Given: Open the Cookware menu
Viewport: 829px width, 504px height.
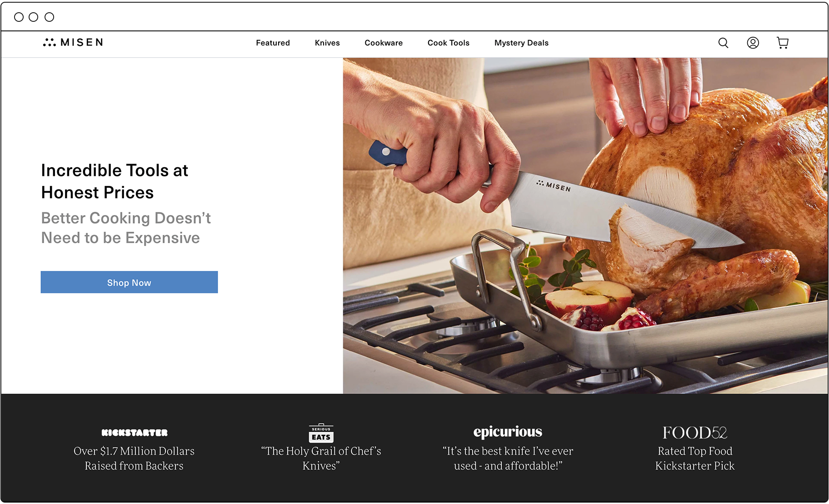Looking at the screenshot, I should [384, 43].
